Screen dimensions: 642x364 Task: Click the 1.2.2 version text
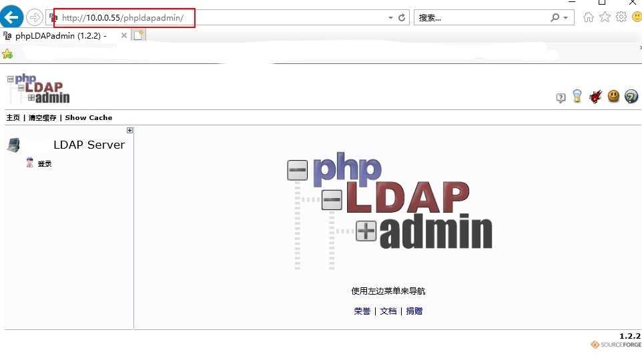[630, 336]
